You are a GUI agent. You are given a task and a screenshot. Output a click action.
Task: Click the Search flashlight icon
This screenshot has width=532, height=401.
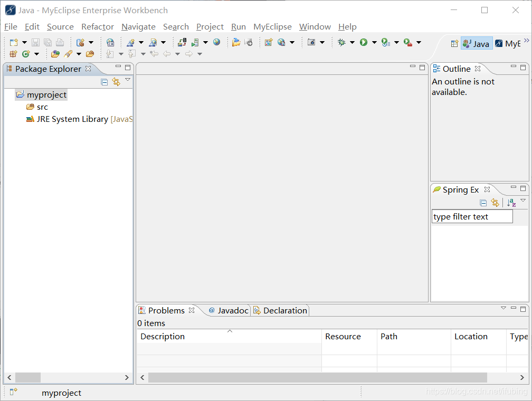tap(68, 54)
